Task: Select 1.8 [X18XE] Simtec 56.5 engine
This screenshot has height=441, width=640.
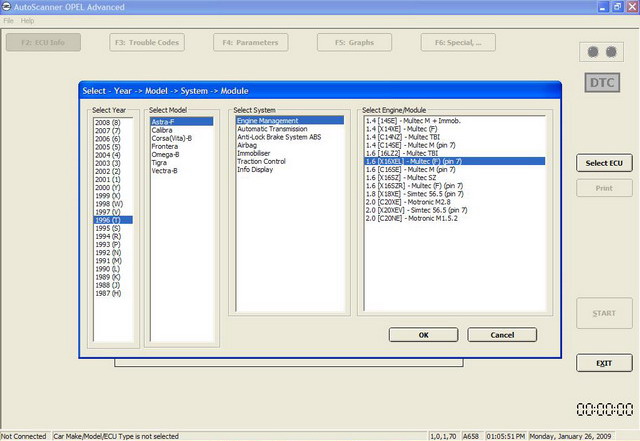Action: click(455, 194)
